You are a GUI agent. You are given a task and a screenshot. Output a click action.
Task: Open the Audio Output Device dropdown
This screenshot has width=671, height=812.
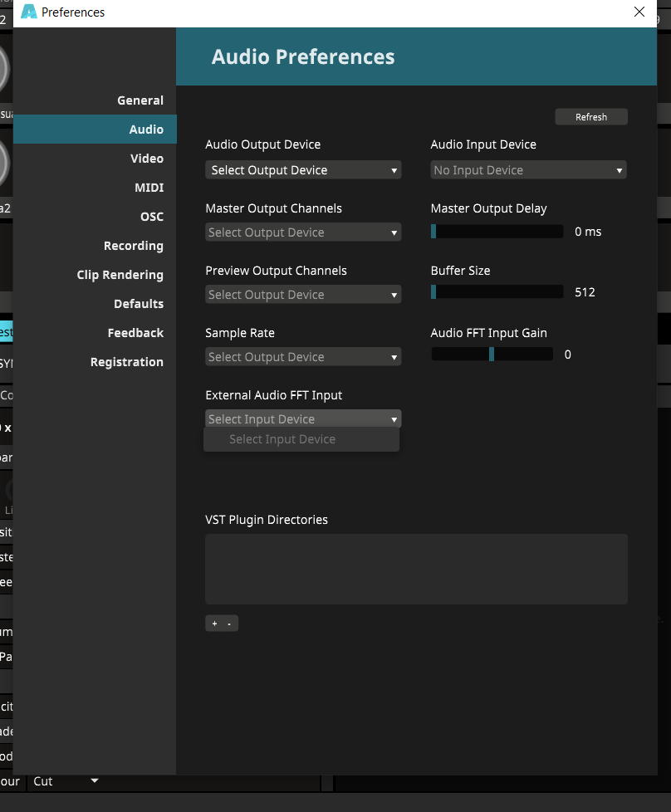pos(302,170)
